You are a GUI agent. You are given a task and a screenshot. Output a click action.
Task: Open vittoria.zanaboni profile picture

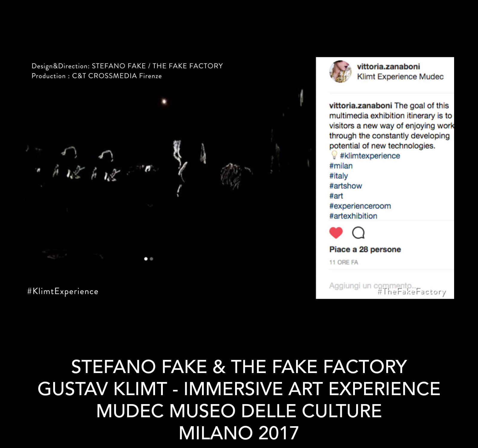pyautogui.click(x=340, y=71)
